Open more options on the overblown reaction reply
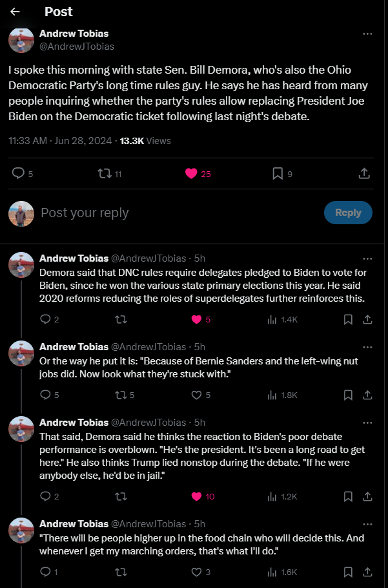Image resolution: width=388 pixels, height=588 pixels. point(367,423)
